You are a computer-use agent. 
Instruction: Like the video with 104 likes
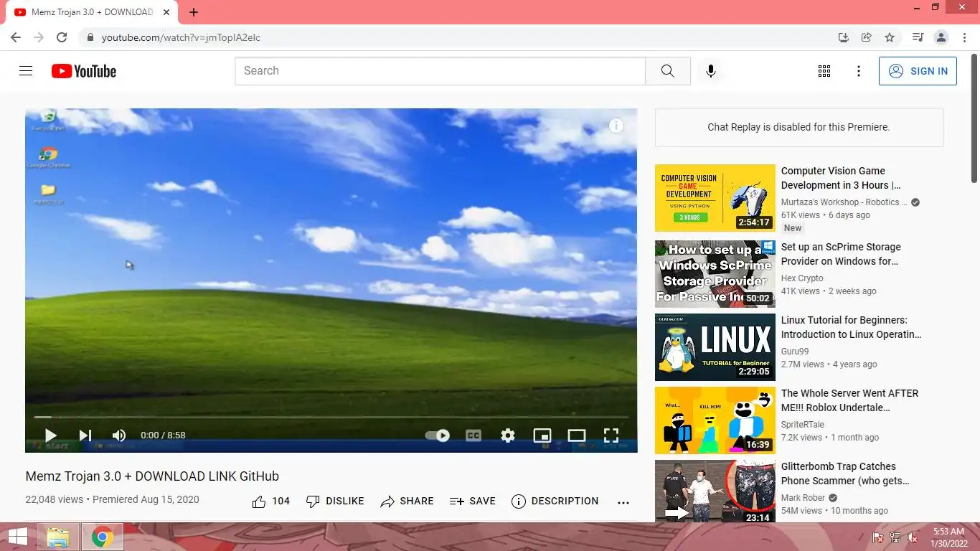[270, 501]
